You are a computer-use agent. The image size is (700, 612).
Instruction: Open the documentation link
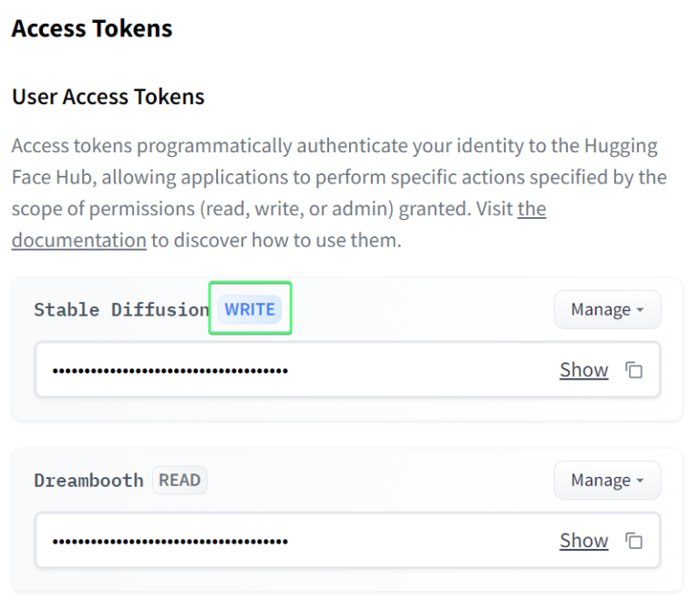pos(79,241)
